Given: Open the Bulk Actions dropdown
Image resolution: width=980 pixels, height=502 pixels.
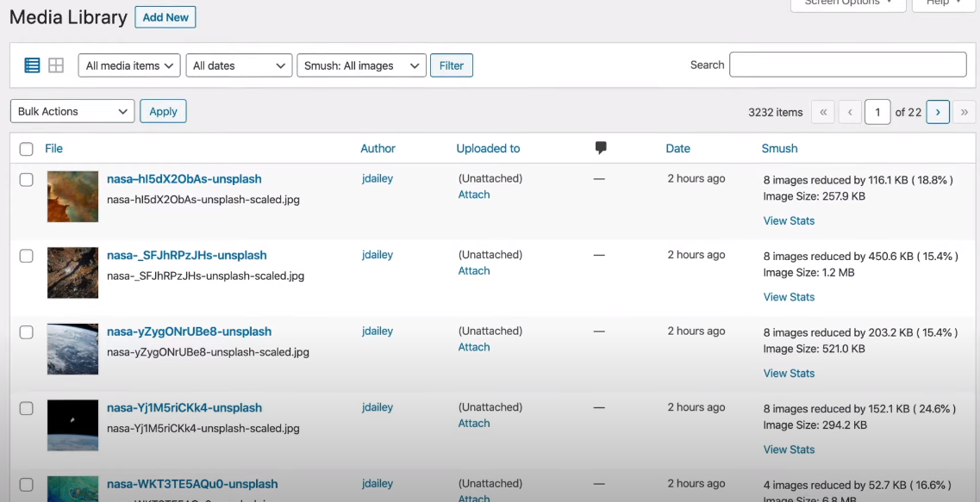Looking at the screenshot, I should (72, 111).
